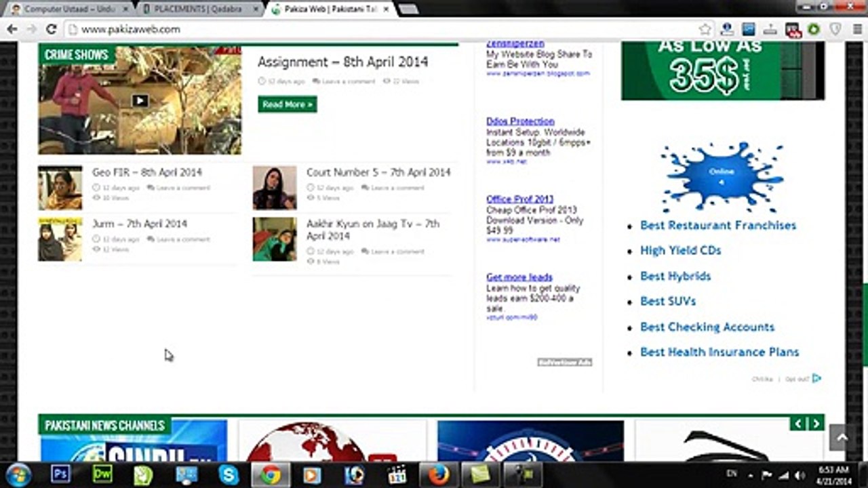This screenshot has height=488, width=868.
Task: Select the Pakiza Web tab
Action: (x=329, y=9)
